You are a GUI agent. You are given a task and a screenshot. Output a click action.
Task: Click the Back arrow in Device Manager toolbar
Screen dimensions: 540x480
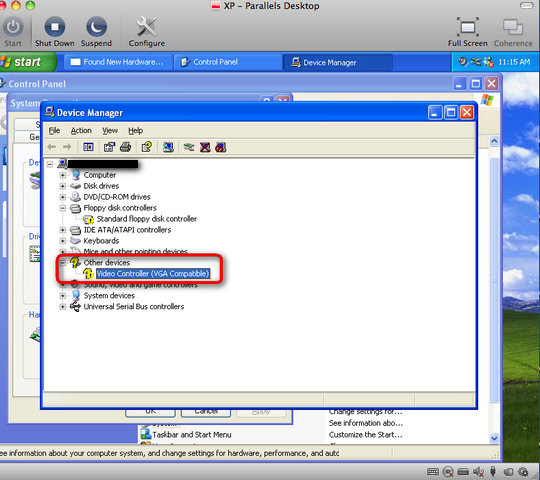coord(52,147)
